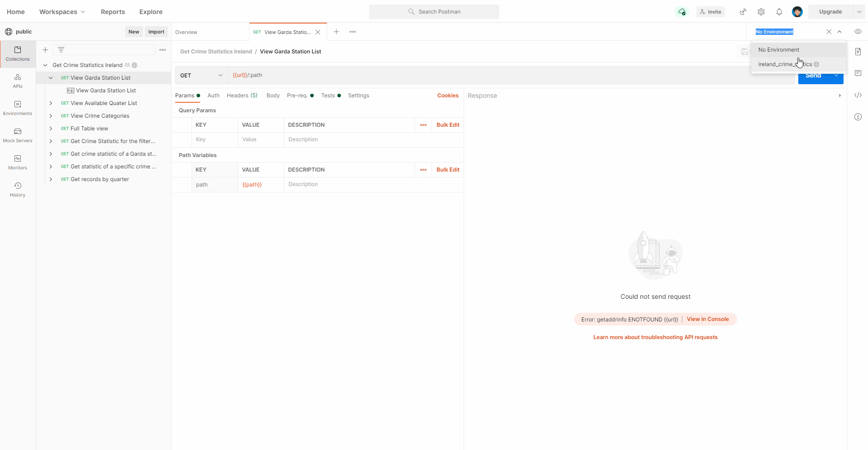Open troubleshooting API requests link
Image resolution: width=868 pixels, height=450 pixels.
[655, 337]
